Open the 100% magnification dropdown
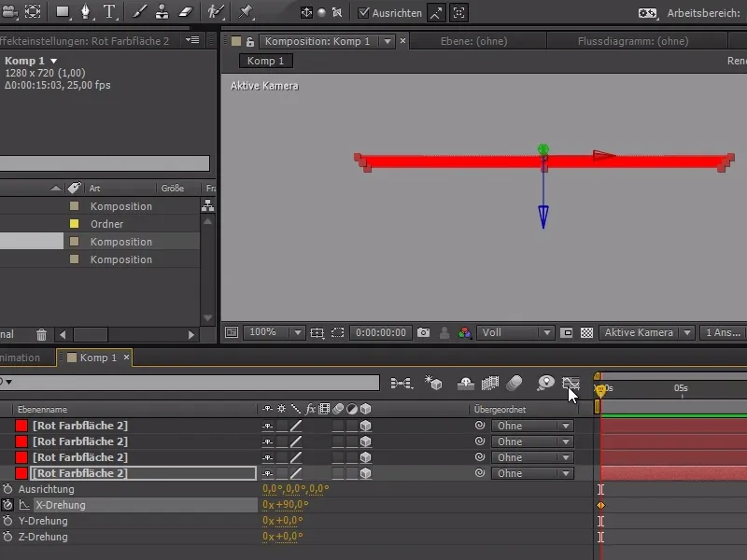The width and height of the screenshot is (747, 560). (x=275, y=332)
